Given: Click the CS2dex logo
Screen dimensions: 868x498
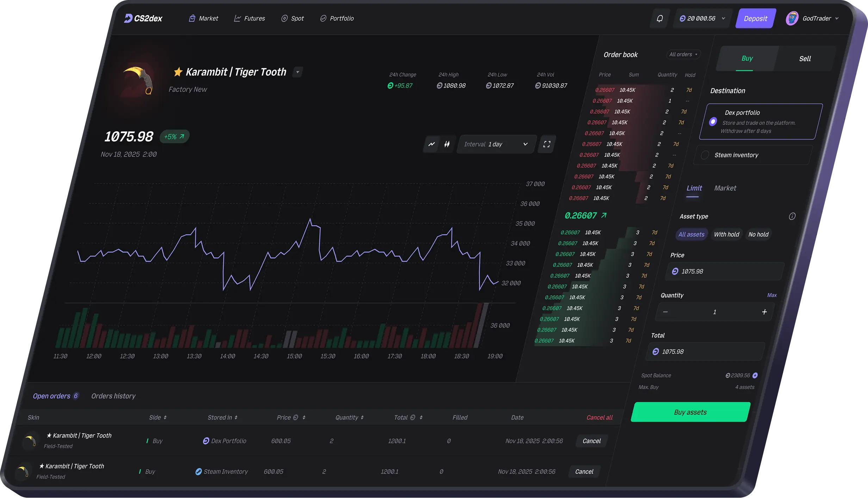Looking at the screenshot, I should tap(143, 18).
